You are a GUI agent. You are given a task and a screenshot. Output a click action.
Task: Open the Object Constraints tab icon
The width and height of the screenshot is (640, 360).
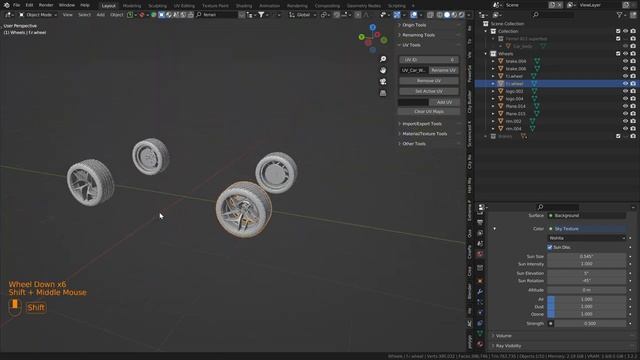point(480,323)
